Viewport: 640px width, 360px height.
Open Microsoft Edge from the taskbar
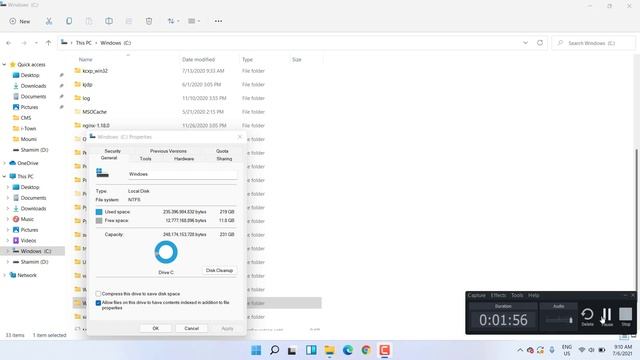(x=348, y=350)
